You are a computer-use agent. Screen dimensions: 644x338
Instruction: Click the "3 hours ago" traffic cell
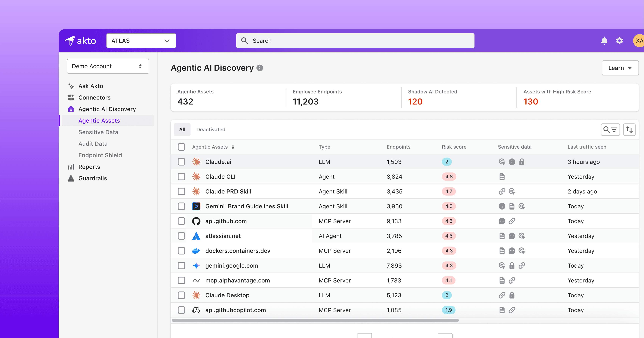pyautogui.click(x=584, y=162)
